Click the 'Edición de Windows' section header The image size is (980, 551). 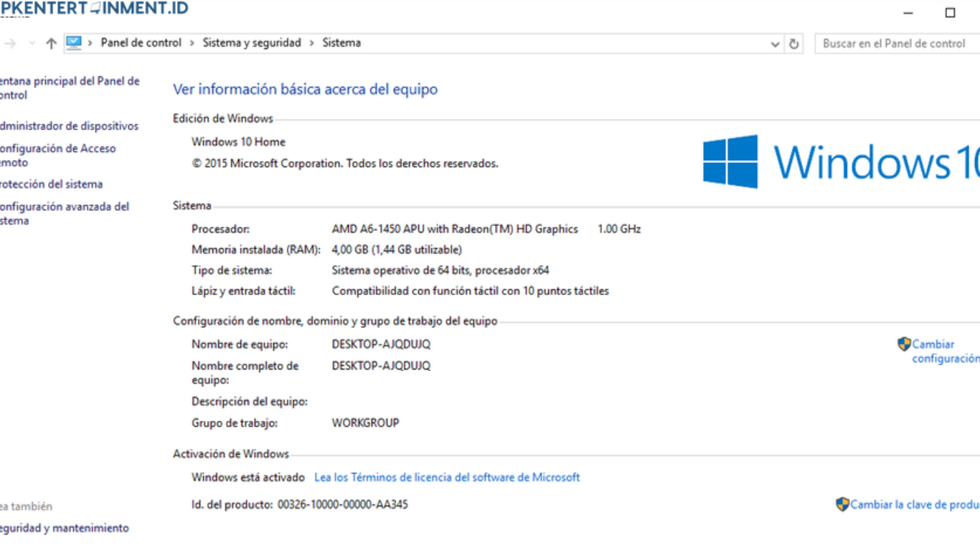pos(223,118)
